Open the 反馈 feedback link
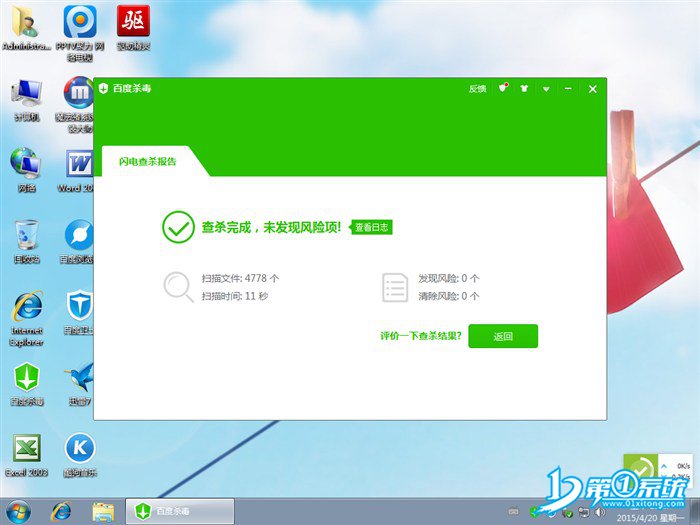Viewport: 700px width, 525px height. point(477,89)
